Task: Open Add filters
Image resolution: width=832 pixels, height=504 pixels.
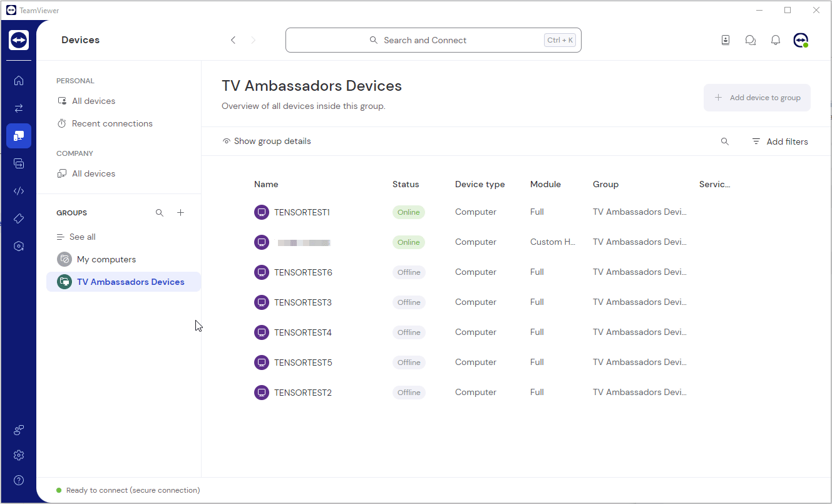Action: coord(780,141)
